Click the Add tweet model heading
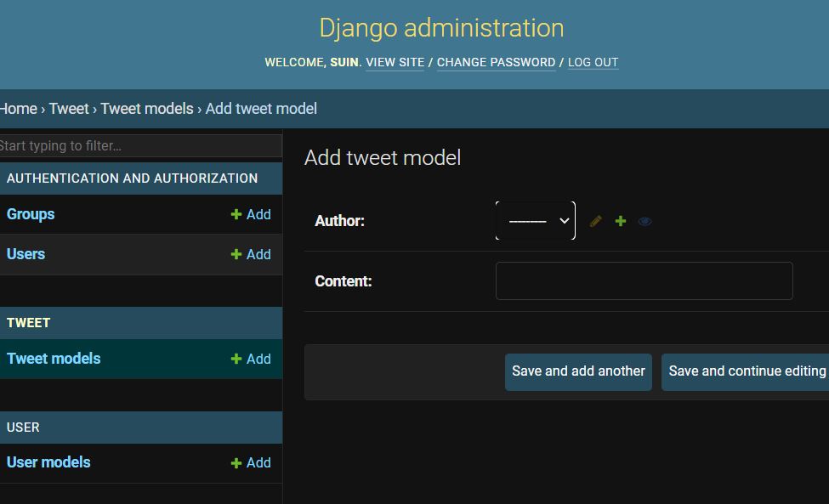The width and height of the screenshot is (829, 504). (x=383, y=158)
